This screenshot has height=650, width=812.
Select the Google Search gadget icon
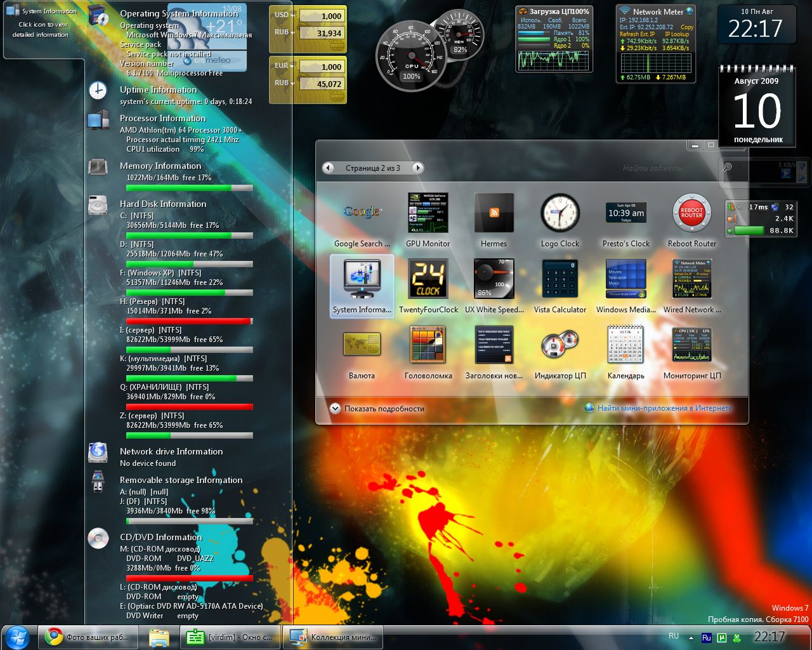click(x=362, y=213)
